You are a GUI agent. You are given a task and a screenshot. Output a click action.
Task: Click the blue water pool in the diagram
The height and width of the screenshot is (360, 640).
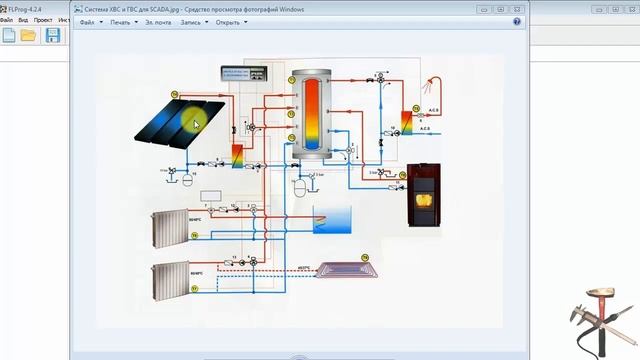(332, 220)
